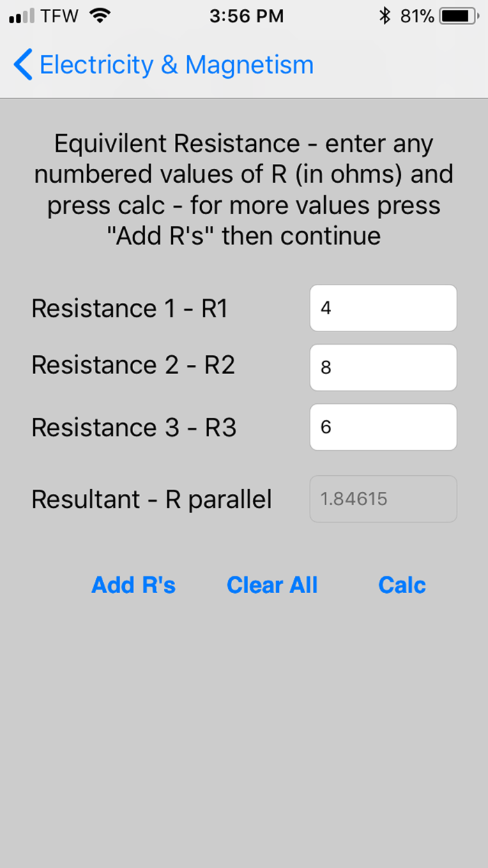The image size is (488, 868).
Task: Tap the R2 field containing value 8
Action: coord(383,367)
